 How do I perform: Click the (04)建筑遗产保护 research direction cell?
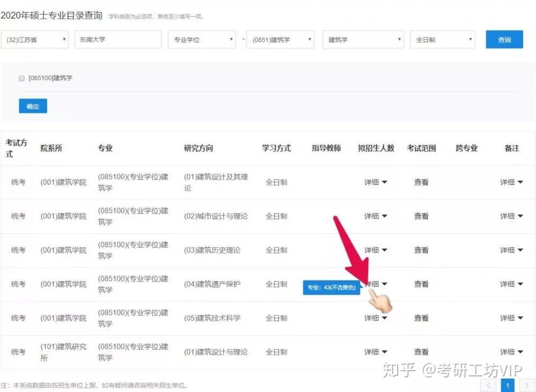[212, 284]
